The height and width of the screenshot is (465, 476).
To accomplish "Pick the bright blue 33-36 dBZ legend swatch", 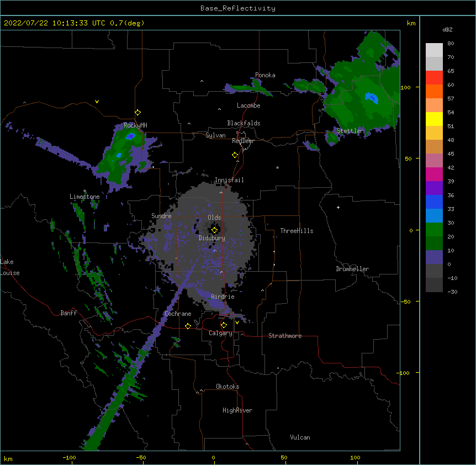I will click(x=434, y=202).
